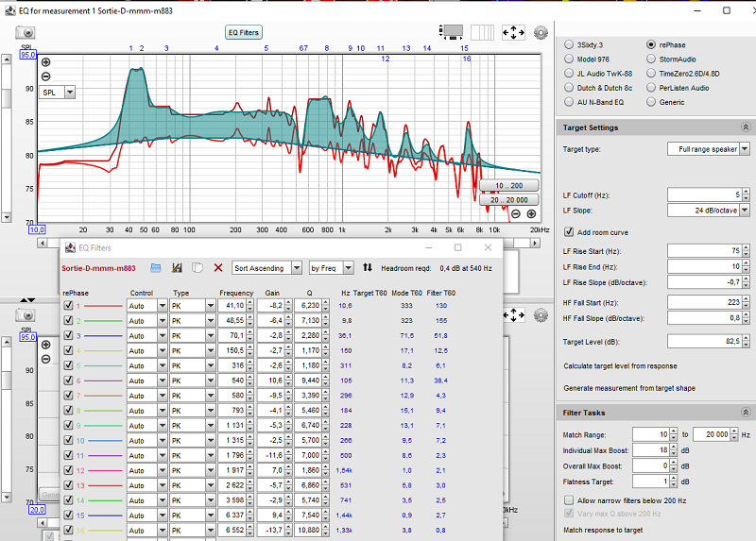Image resolution: width=756 pixels, height=541 pixels.
Task: Open the SPL axis dropdown
Action: pyautogui.click(x=70, y=92)
